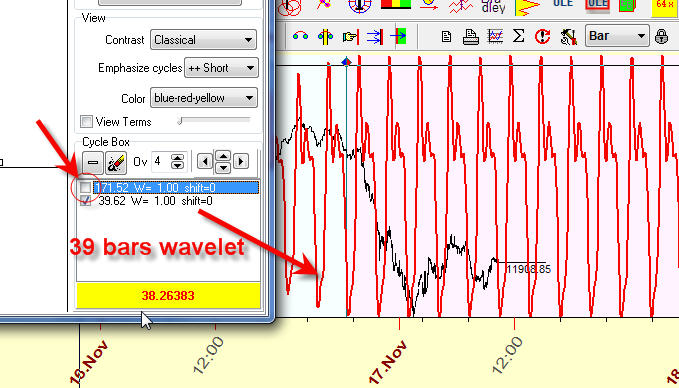Adjust the View Terms slider
Viewport: 679px width, 388px height.
(x=215, y=121)
